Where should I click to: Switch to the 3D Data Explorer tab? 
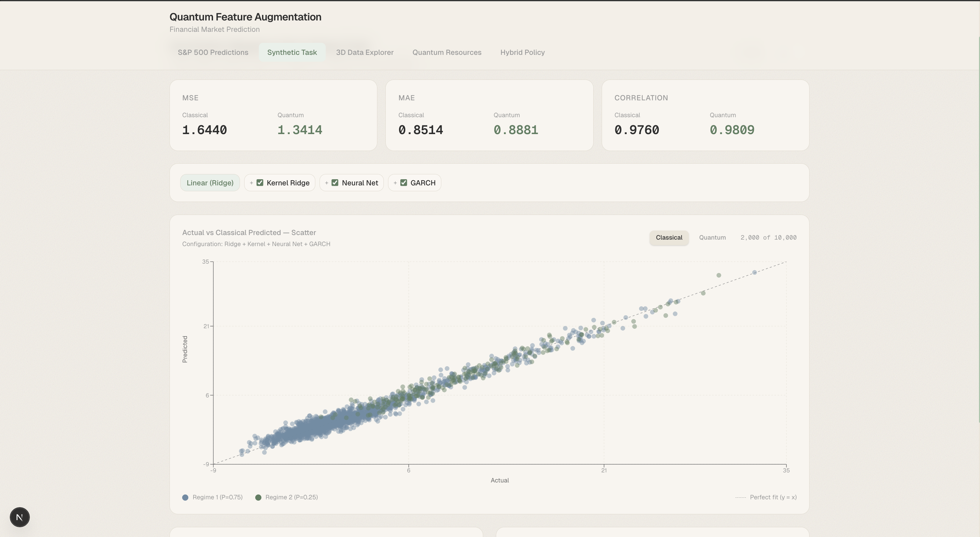point(364,53)
